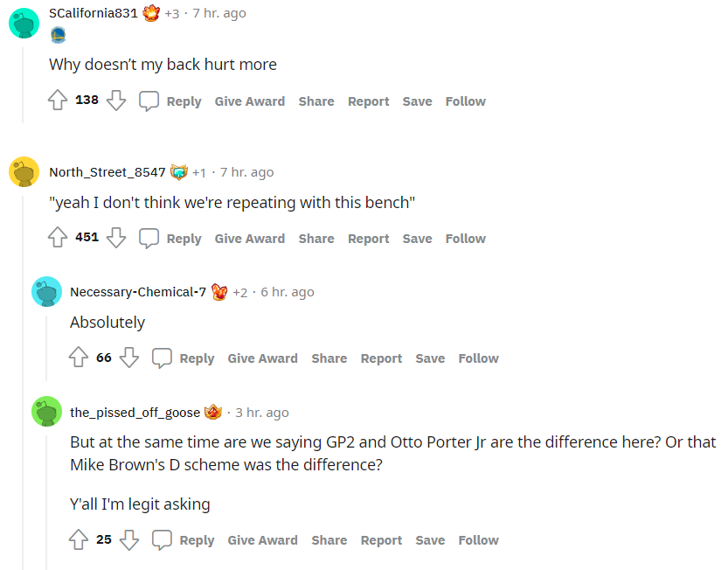Downvote the "Why doesn't my back hurt" comment
The height and width of the screenshot is (570, 728).
pyautogui.click(x=116, y=101)
